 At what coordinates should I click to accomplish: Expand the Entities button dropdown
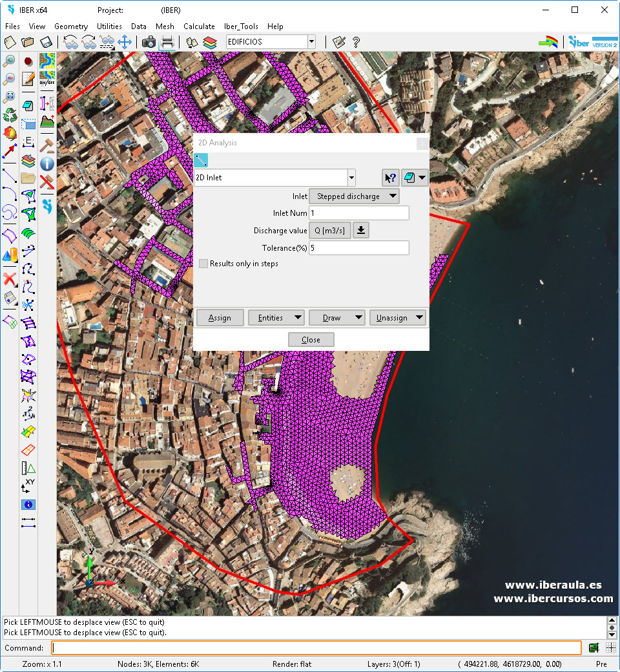(x=298, y=317)
